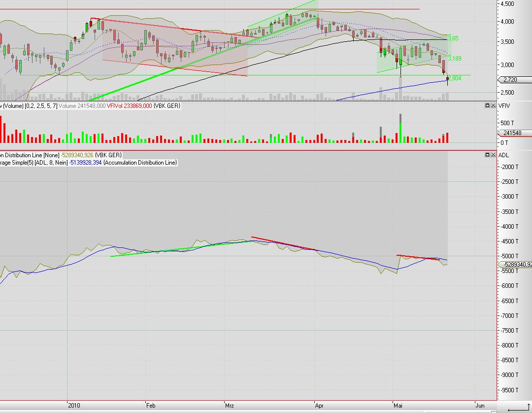Click the Volume 241548,000 legend text
Screen dimensions: 532x413
coord(82,106)
